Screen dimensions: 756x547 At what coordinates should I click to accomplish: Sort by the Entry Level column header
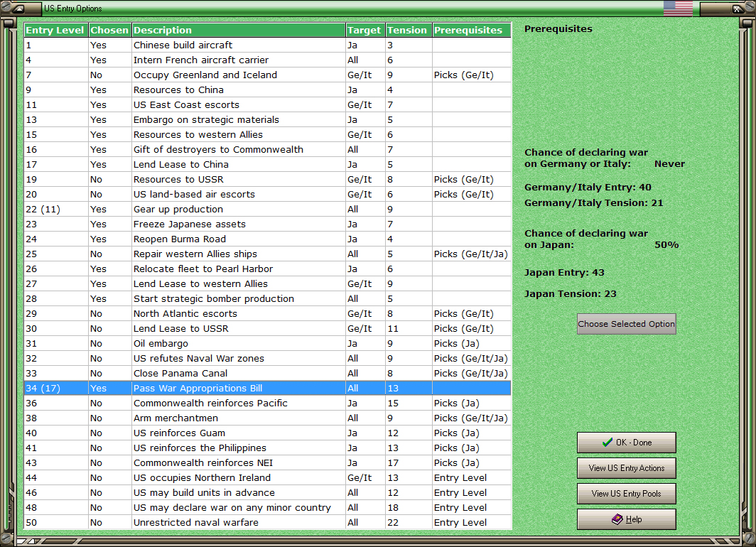[x=56, y=30]
